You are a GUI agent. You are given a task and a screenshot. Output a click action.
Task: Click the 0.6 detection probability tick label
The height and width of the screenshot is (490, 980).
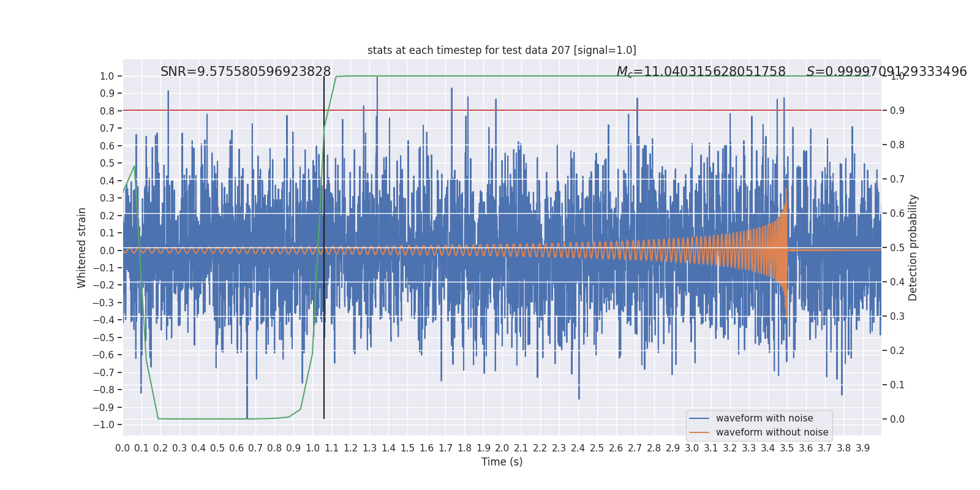pyautogui.click(x=897, y=214)
